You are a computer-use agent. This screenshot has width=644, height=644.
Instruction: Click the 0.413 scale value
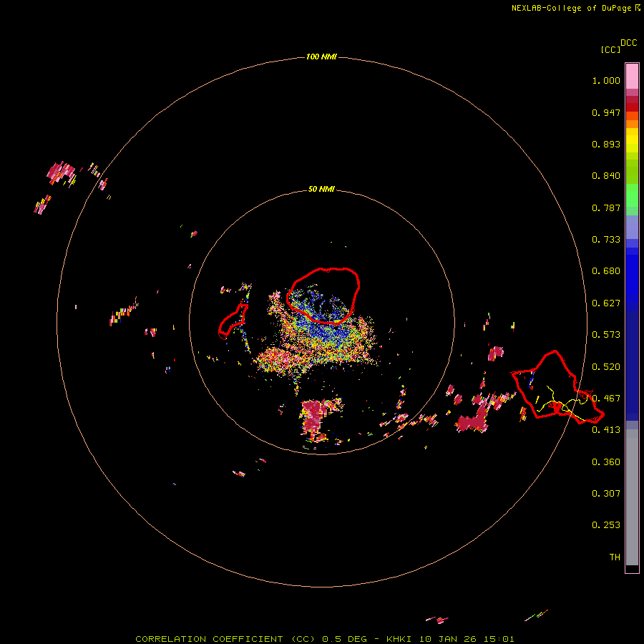point(606,430)
